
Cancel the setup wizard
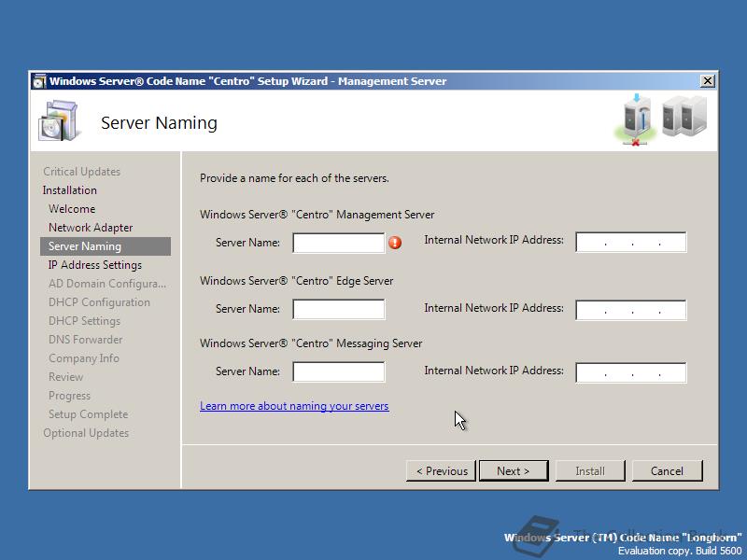pyautogui.click(x=667, y=471)
